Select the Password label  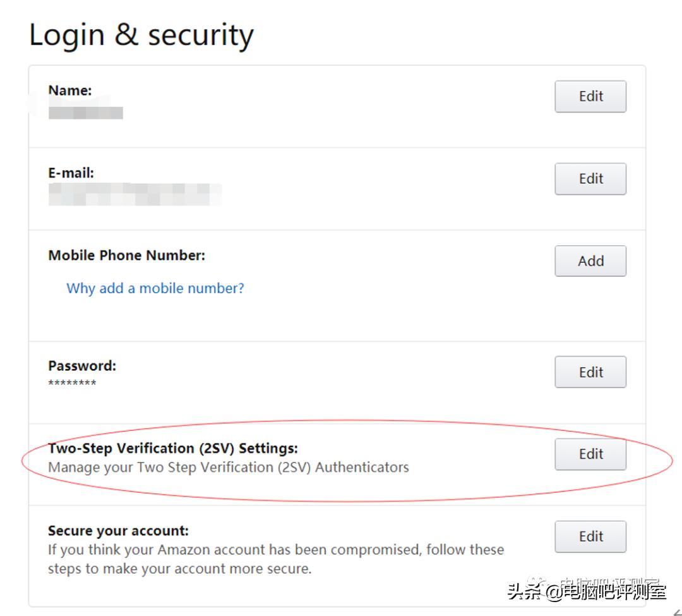click(82, 366)
